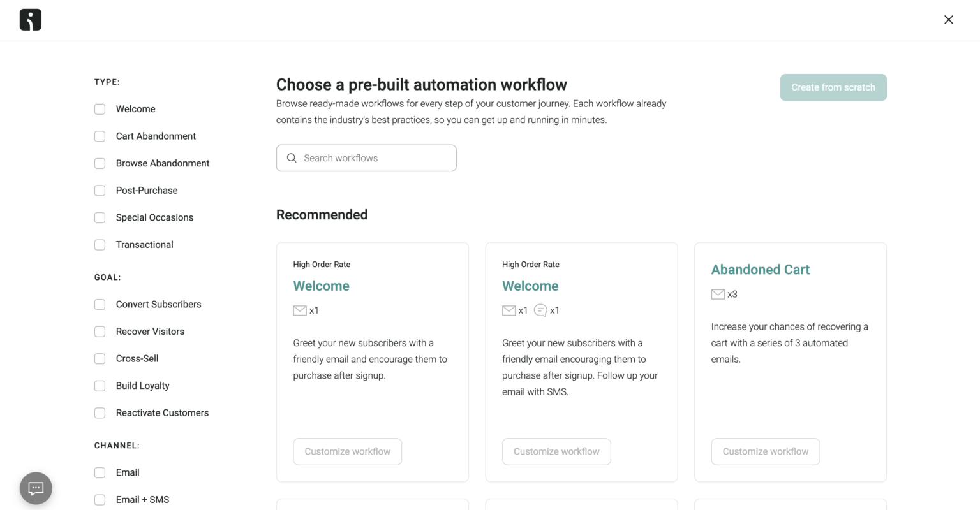Click the envelope x1 icon on second Welcome card
This screenshot has width=980, height=510.
click(x=508, y=310)
